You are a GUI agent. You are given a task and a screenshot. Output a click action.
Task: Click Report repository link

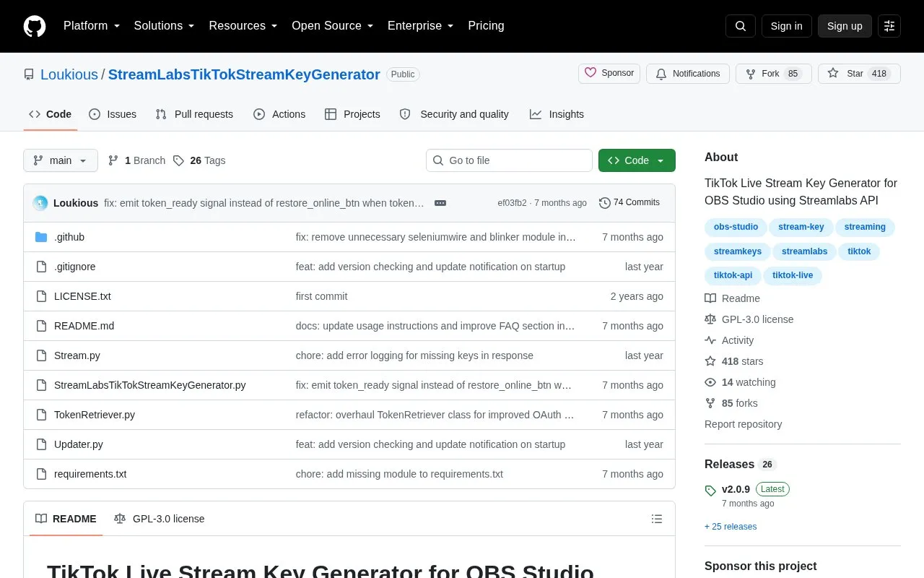tap(743, 424)
